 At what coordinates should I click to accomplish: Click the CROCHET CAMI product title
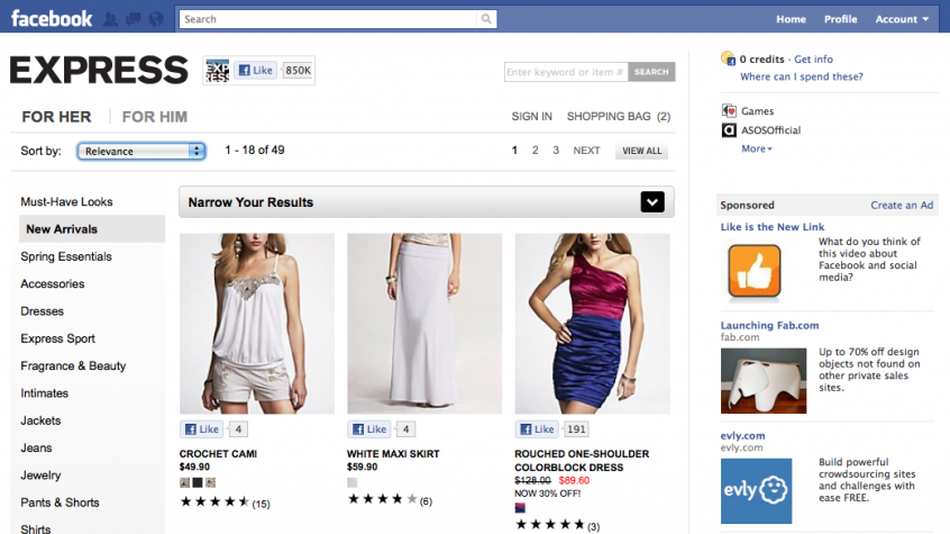click(x=218, y=453)
